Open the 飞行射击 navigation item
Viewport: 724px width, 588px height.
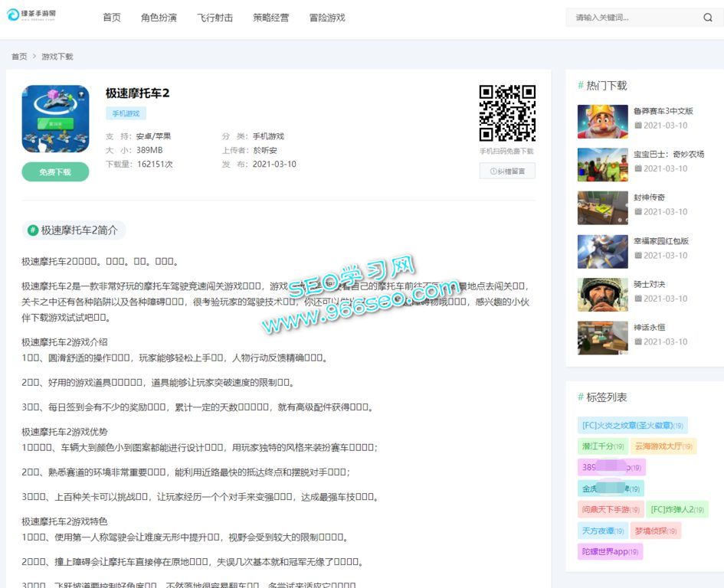pyautogui.click(x=215, y=18)
